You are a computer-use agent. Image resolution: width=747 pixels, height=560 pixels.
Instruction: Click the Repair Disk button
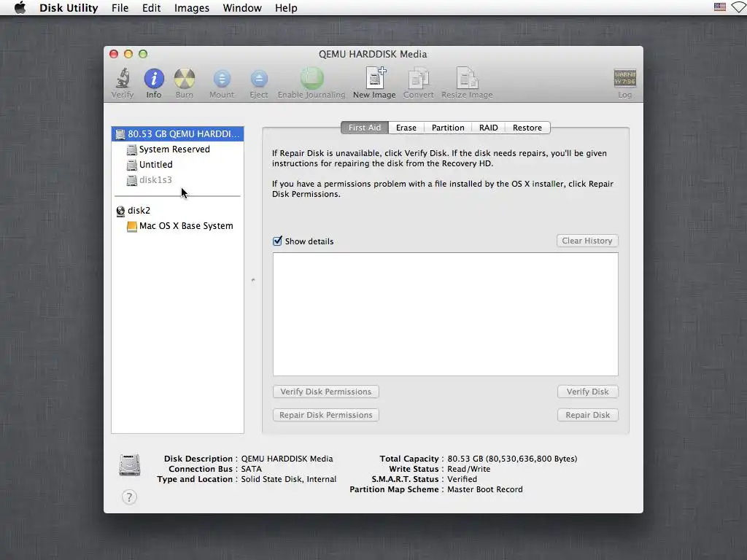(x=588, y=415)
